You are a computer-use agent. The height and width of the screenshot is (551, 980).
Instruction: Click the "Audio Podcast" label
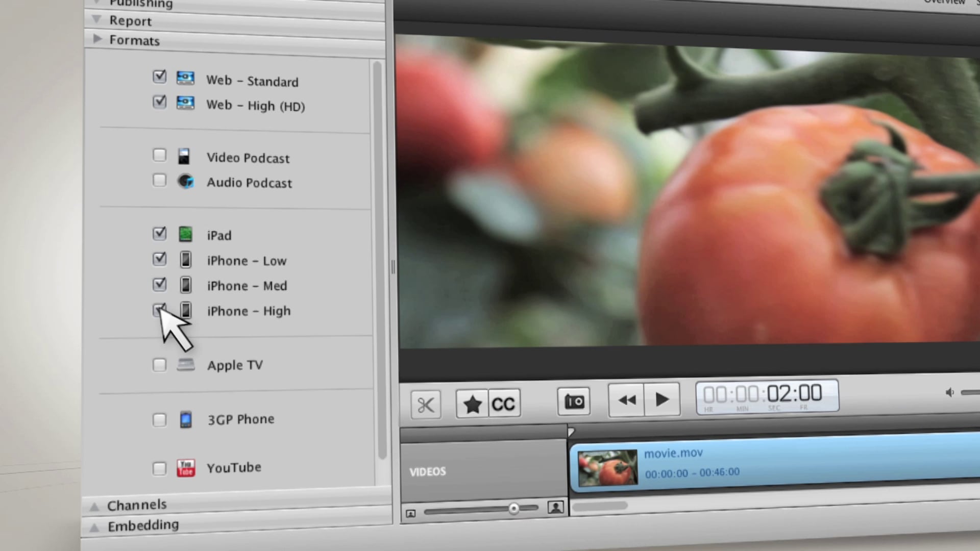click(x=250, y=183)
